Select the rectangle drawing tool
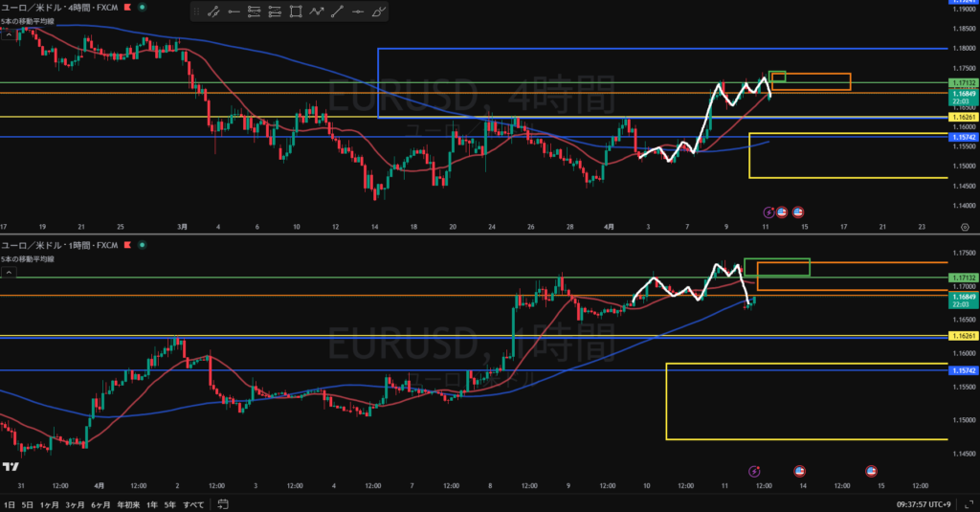Viewport: 980px width, 512px height. coord(295,11)
